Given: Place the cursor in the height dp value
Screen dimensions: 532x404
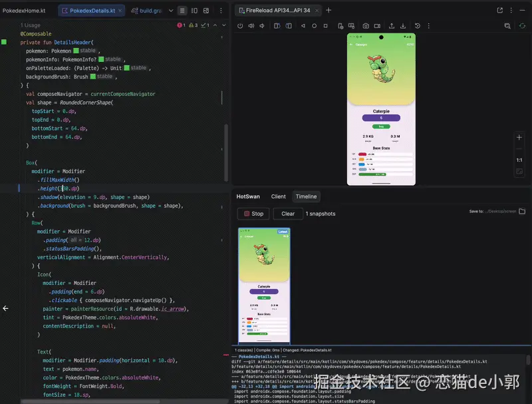Looking at the screenshot, I should 65,188.
